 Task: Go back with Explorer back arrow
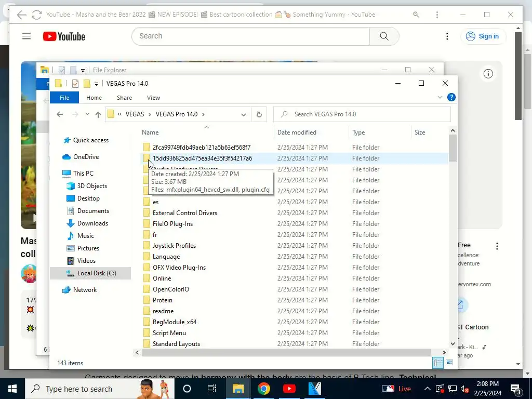click(x=60, y=114)
